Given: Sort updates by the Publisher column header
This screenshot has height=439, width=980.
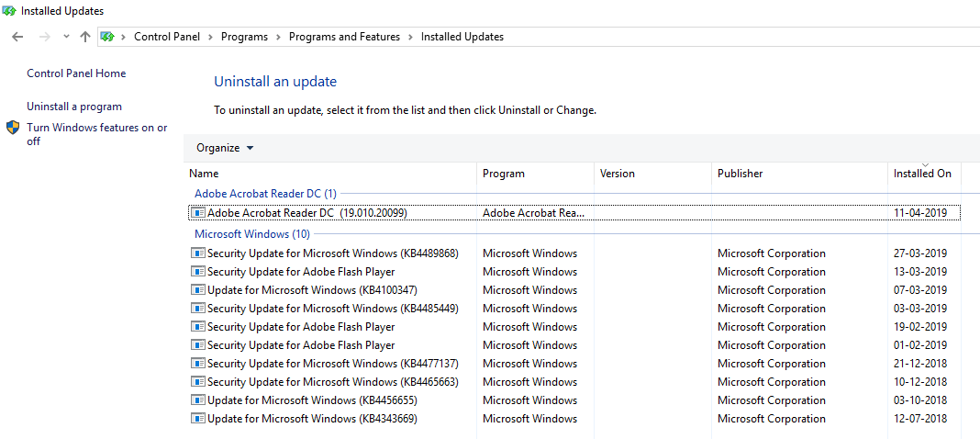Looking at the screenshot, I should pos(740,174).
